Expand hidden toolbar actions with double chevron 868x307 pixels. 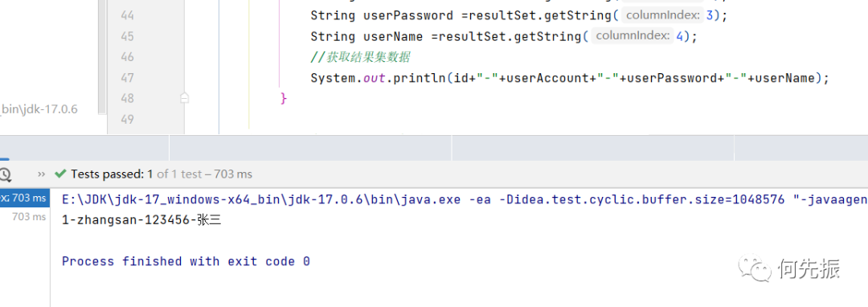pos(41,174)
